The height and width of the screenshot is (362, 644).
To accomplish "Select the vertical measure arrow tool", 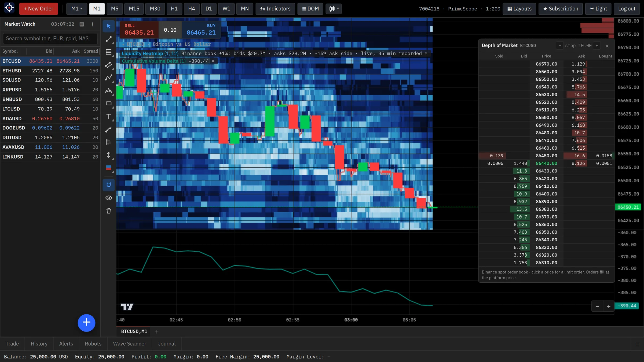I will point(108,155).
